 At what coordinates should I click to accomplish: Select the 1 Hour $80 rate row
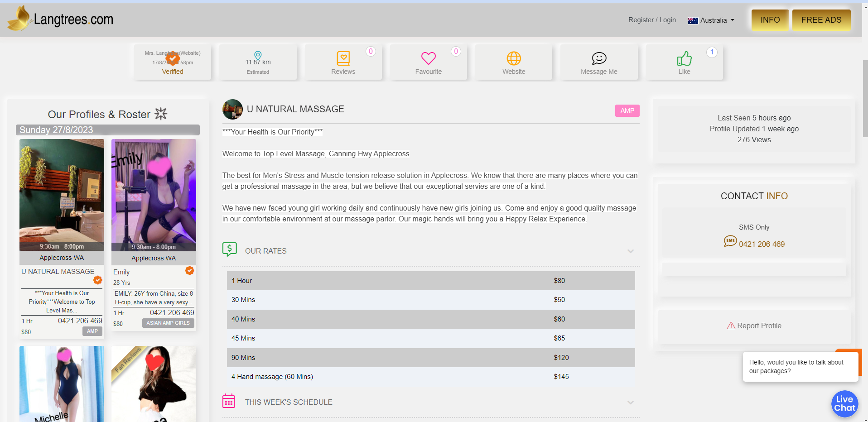point(431,281)
